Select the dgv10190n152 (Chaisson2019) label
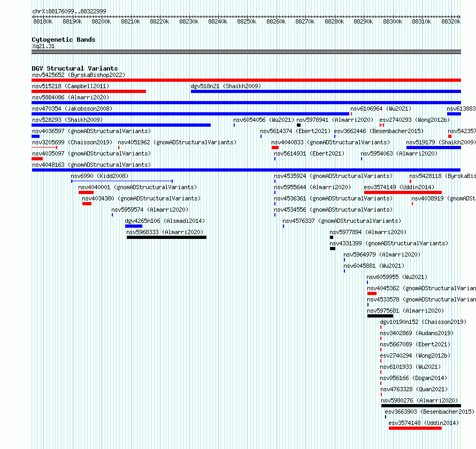The height and width of the screenshot is (449, 476). pos(423,322)
